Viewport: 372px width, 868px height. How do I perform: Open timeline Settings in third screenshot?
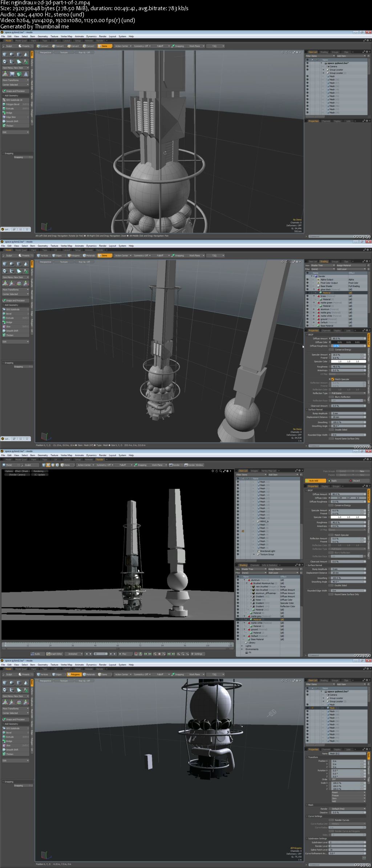(198, 654)
